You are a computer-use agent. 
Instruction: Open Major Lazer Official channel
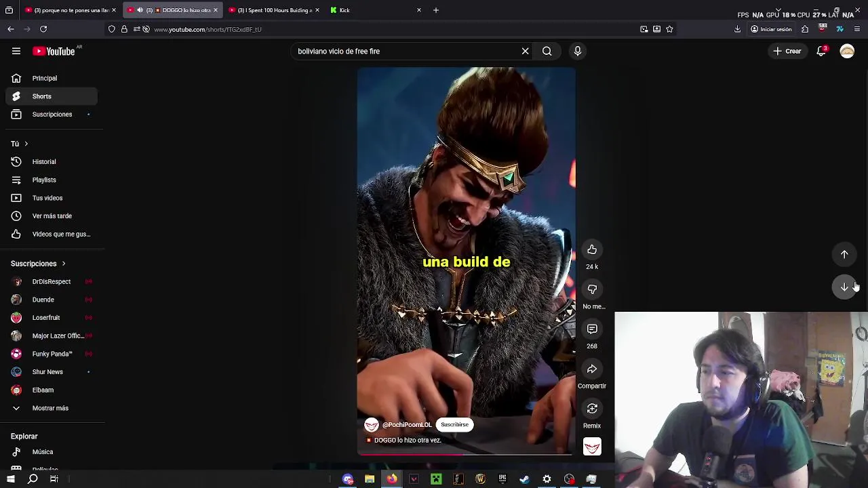point(52,335)
